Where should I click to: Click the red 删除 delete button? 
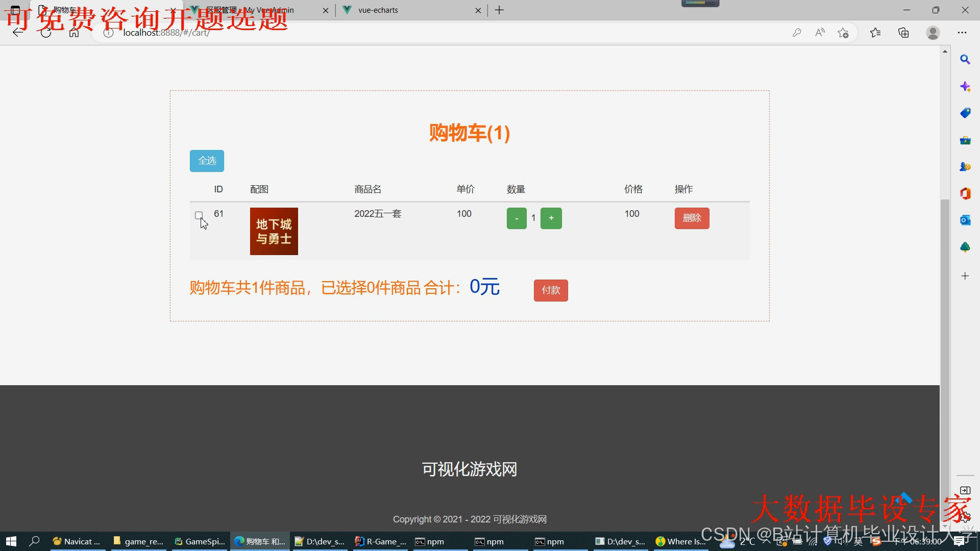pos(692,218)
